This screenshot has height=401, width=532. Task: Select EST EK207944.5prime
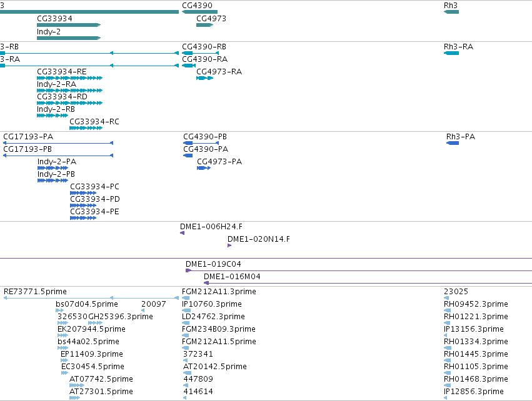[x=63, y=335]
